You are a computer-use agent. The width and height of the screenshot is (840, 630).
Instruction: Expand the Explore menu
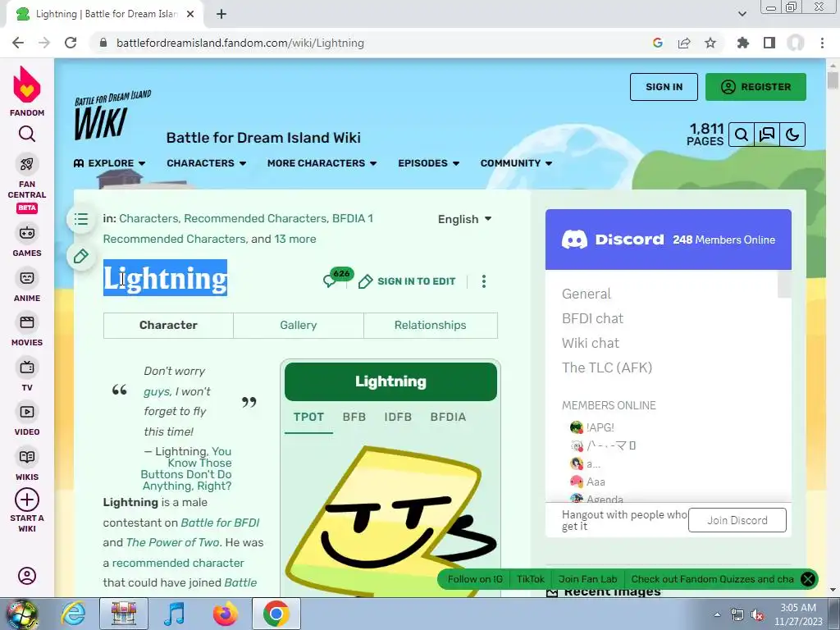point(109,163)
